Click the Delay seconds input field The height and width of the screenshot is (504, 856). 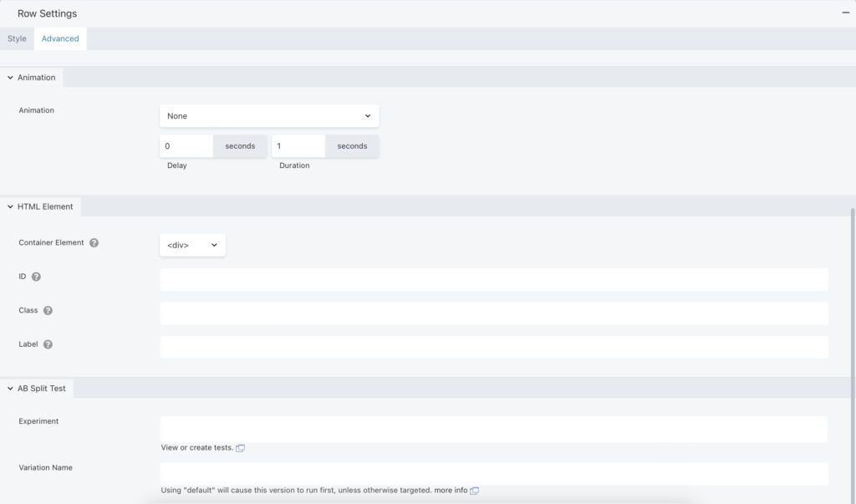186,145
